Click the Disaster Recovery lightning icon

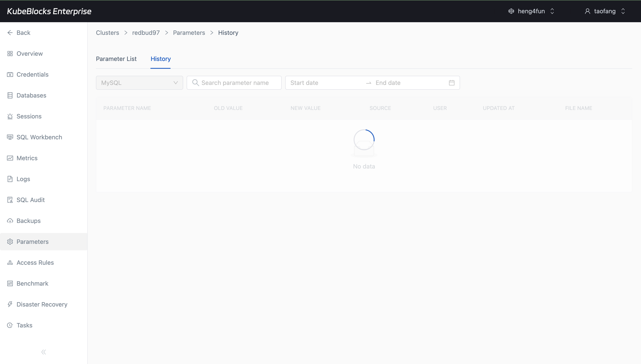pos(10,304)
